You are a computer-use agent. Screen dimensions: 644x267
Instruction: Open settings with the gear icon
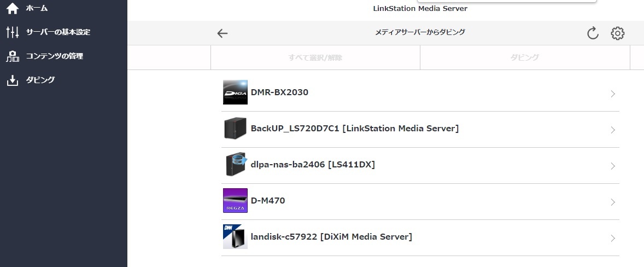tap(617, 33)
